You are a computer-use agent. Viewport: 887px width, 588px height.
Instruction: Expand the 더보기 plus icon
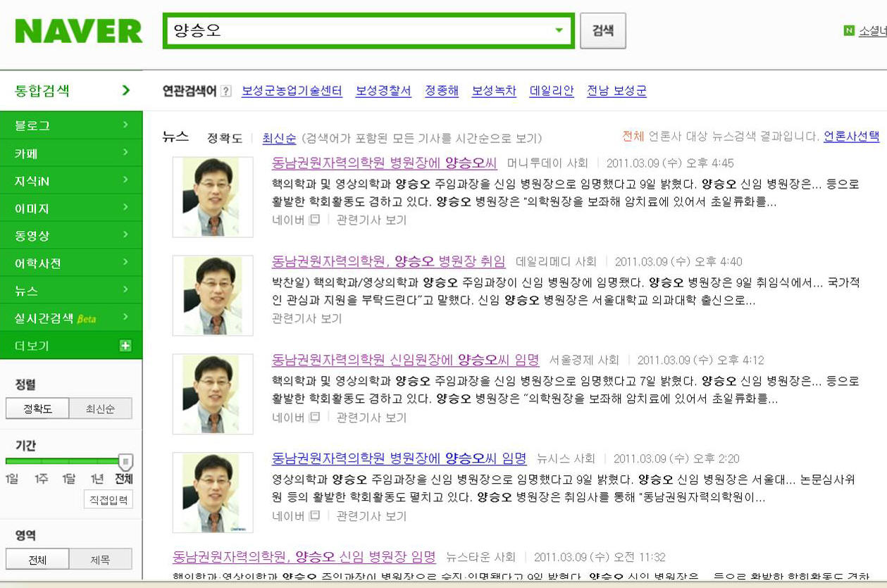point(125,346)
